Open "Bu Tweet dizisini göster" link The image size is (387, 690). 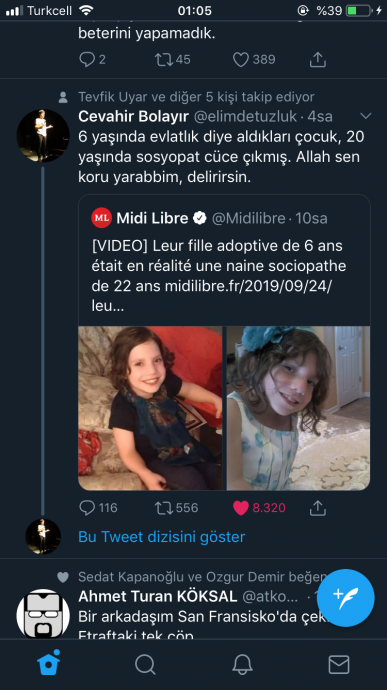161,537
